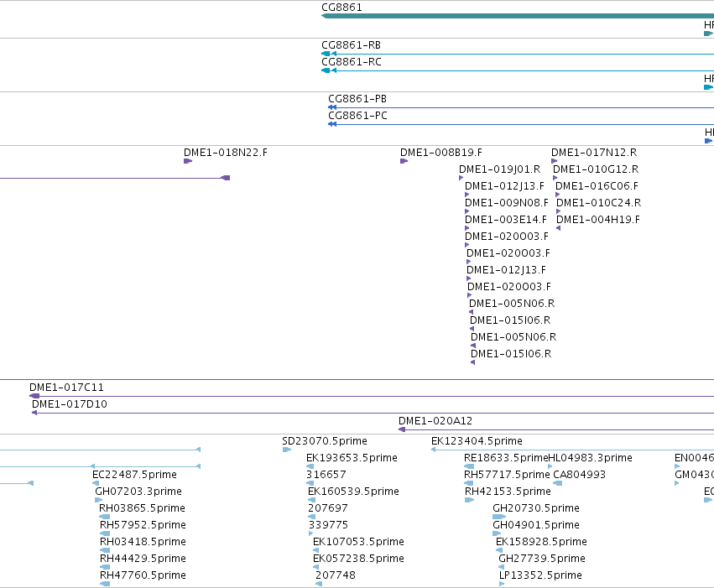Open the RE18633.5prime EST label
The width and height of the screenshot is (714, 588).
(506, 458)
